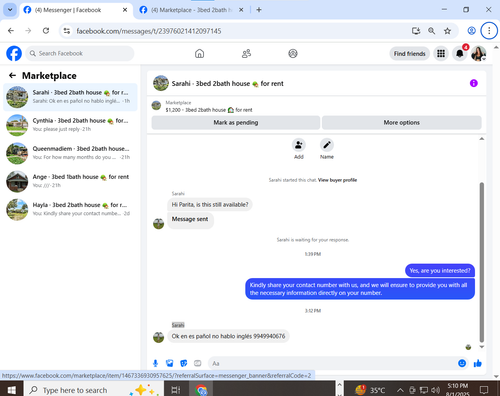Go back one page in the browser
The height and width of the screenshot is (396, 500).
point(11,31)
